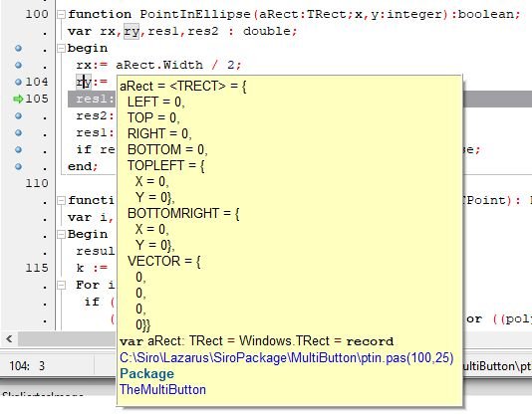This screenshot has width=532, height=416.
Task: Click gutter dot on second res1 line
Action: coord(18,133)
